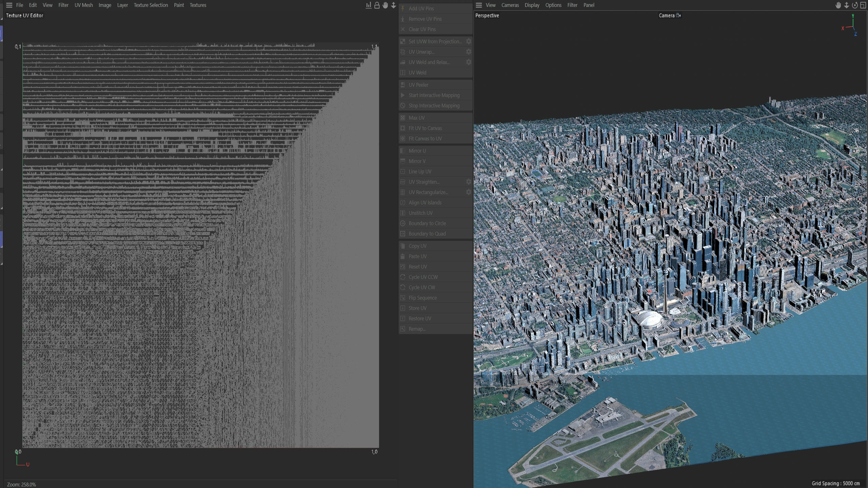Open UV Rectangularize settings gear
This screenshot has height=488, width=868.
click(469, 192)
